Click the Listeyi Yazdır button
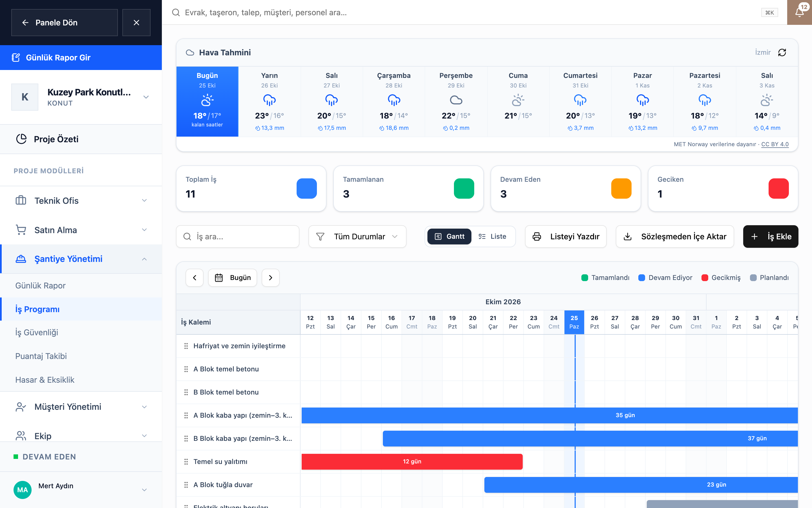812x508 pixels. coord(566,237)
